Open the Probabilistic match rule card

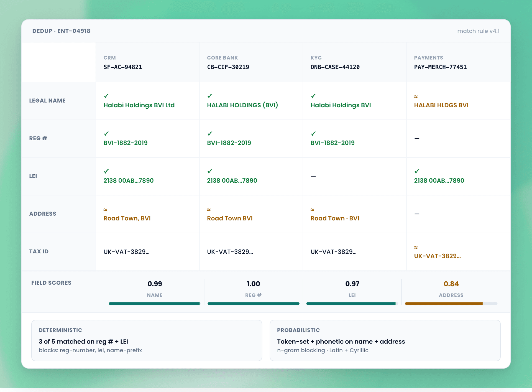[x=385, y=340]
